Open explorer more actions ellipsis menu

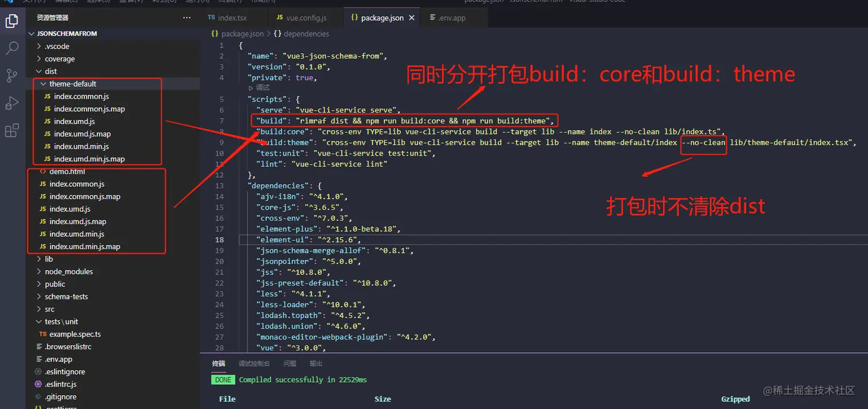187,18
